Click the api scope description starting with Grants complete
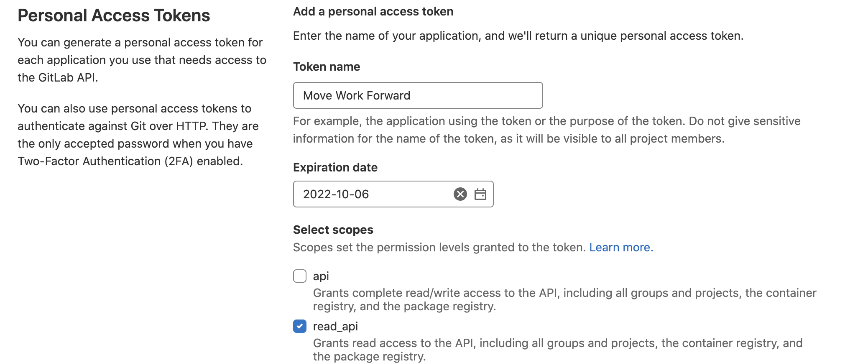Image resolution: width=868 pixels, height=363 pixels. coord(564,299)
